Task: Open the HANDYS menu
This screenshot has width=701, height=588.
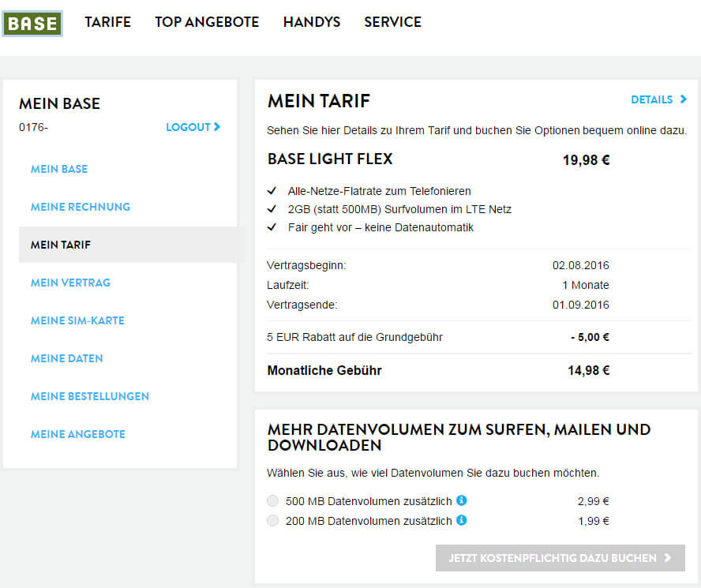Action: (312, 22)
